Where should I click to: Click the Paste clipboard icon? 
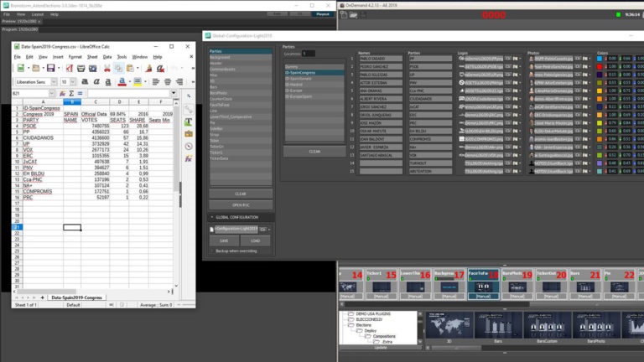[130, 68]
